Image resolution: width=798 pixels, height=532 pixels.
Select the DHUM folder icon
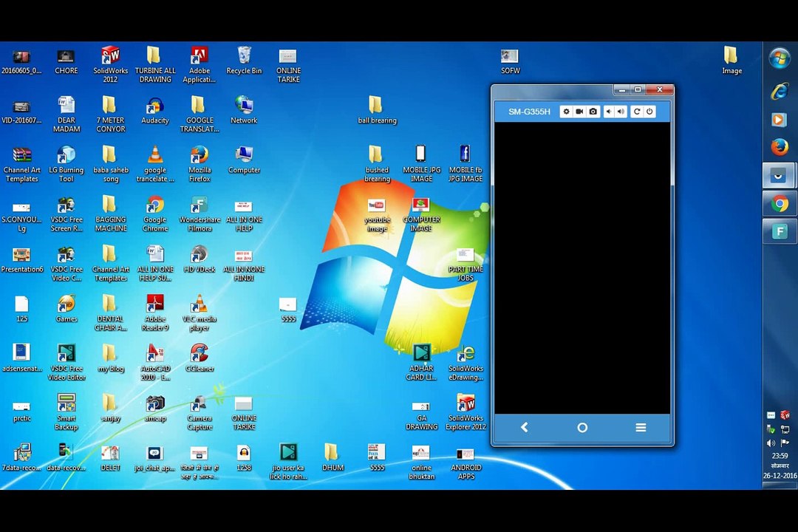332,457
